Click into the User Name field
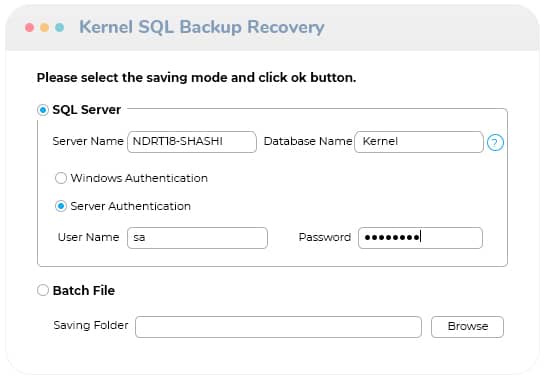This screenshot has width=545, height=380. point(197,238)
